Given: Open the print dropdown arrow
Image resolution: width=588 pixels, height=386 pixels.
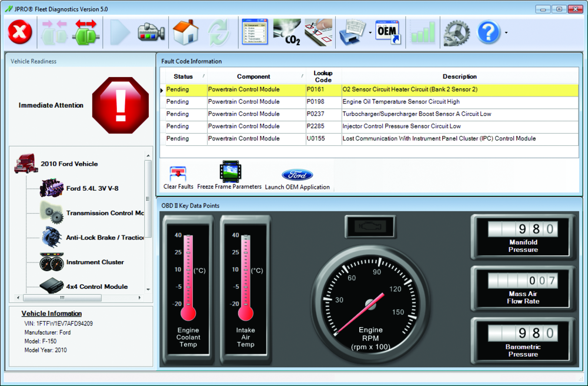Looking at the screenshot, I should (370, 33).
